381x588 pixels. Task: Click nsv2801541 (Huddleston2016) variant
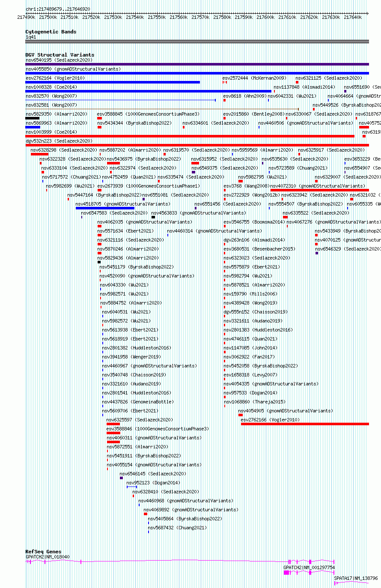tap(103, 397)
